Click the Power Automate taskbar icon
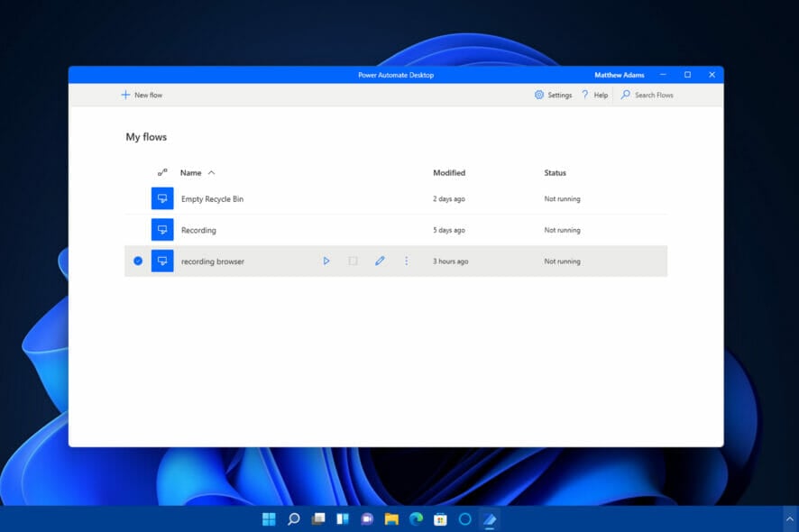The height and width of the screenshot is (532, 799). pyautogui.click(x=490, y=518)
